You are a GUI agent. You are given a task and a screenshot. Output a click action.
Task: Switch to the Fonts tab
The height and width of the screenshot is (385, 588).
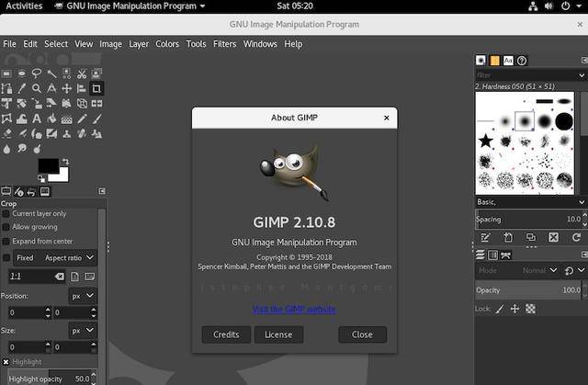point(508,61)
